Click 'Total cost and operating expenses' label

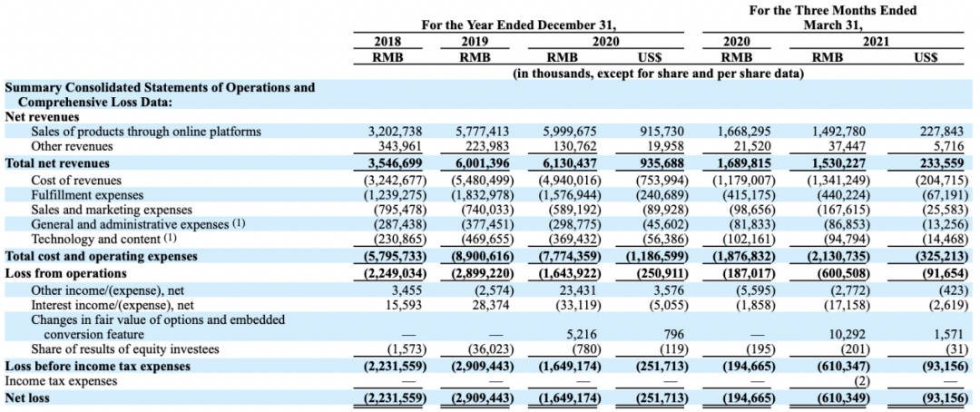click(x=102, y=256)
